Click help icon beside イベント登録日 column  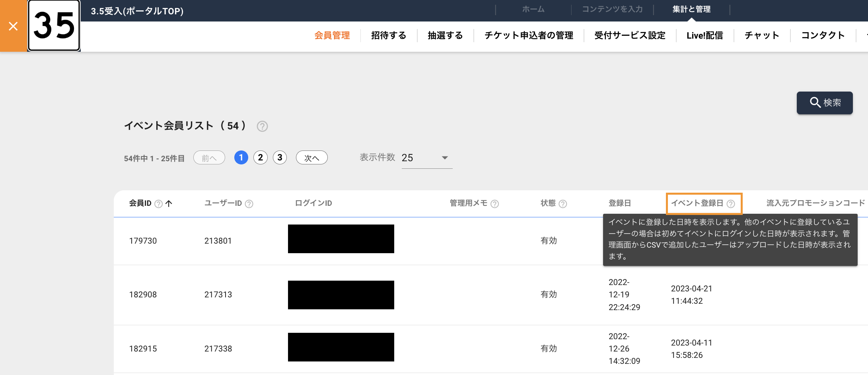pos(731,204)
